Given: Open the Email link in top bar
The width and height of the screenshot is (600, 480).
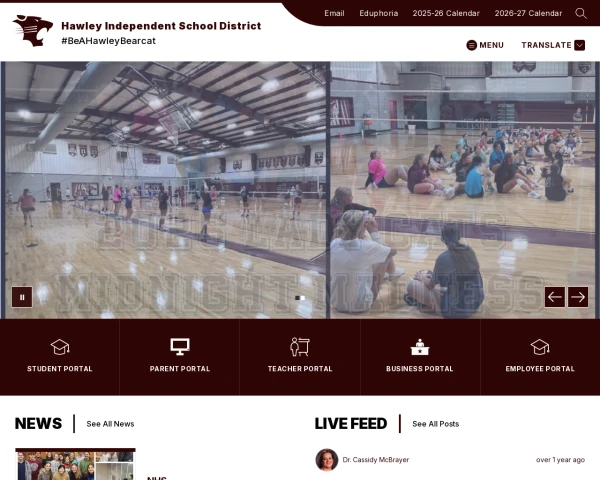Looking at the screenshot, I should point(334,13).
